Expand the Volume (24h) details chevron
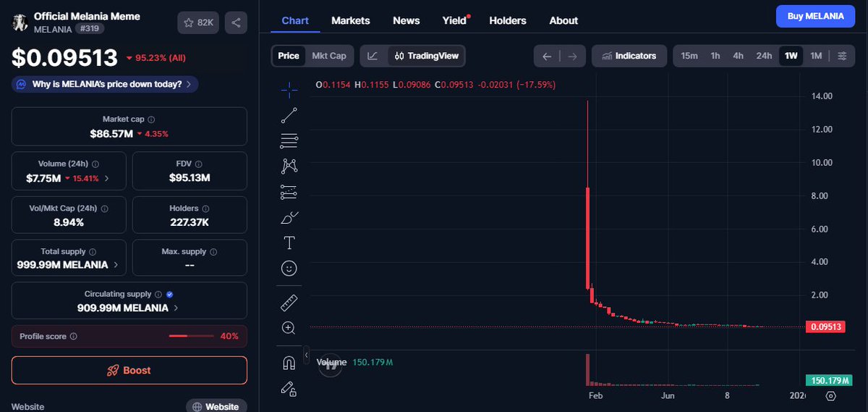Image resolution: width=868 pixels, height=412 pixels. [x=107, y=178]
